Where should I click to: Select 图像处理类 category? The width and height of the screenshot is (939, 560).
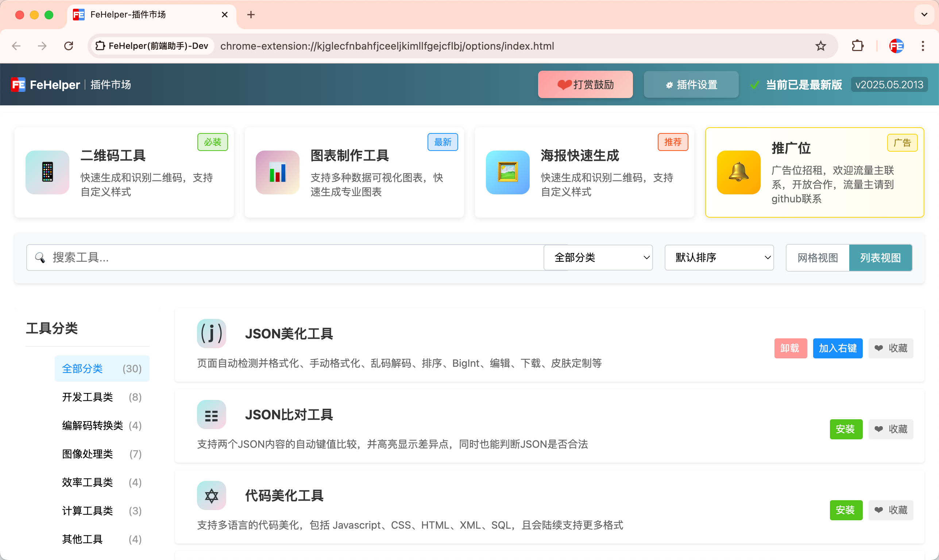point(102,454)
